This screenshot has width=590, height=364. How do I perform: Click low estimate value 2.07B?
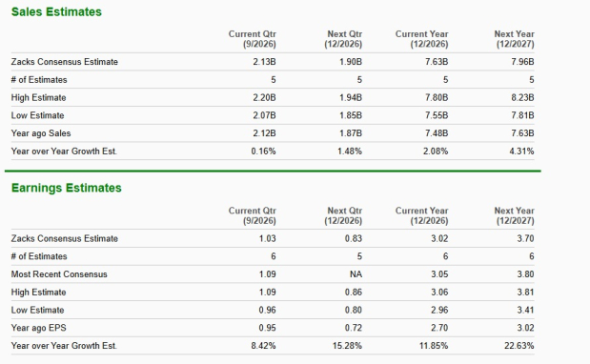coord(264,115)
